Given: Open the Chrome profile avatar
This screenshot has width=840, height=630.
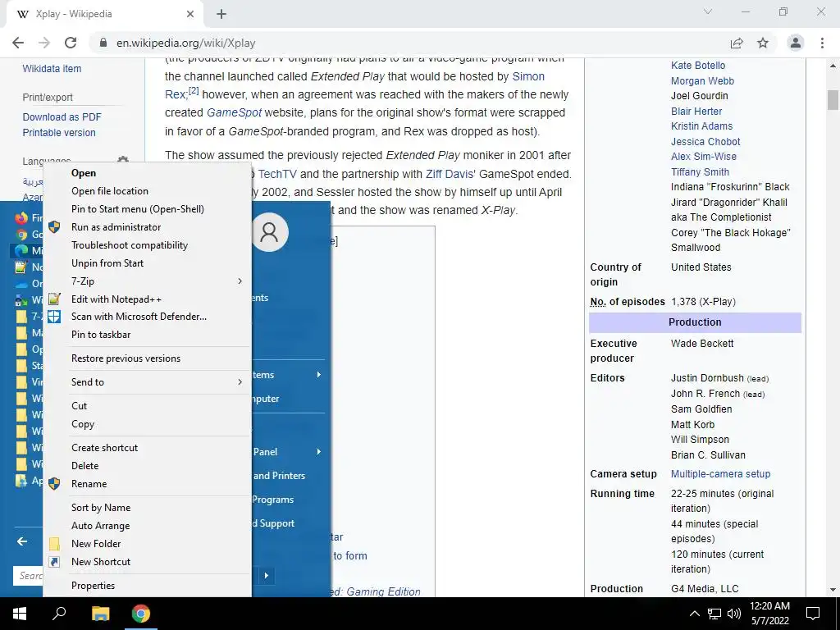Looking at the screenshot, I should pos(796,43).
